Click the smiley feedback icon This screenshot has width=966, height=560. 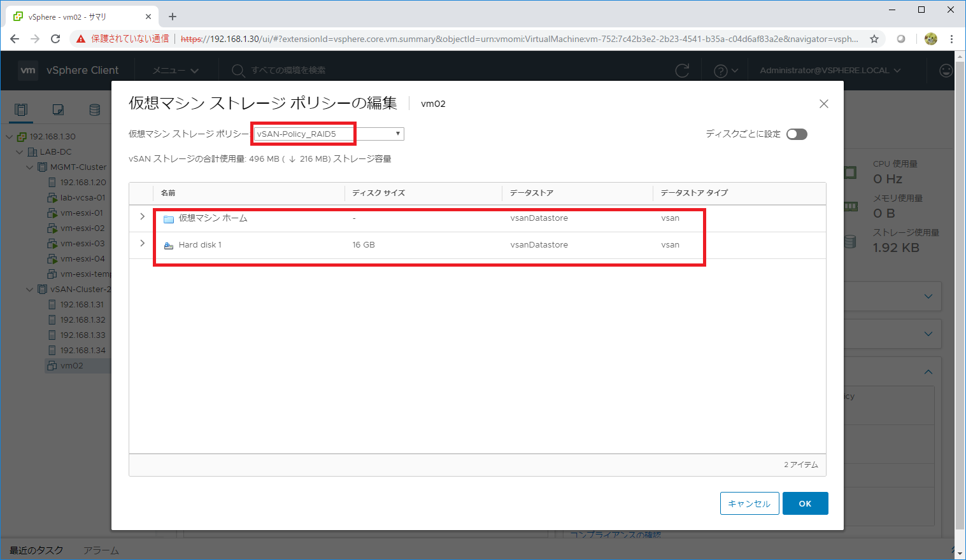[946, 71]
